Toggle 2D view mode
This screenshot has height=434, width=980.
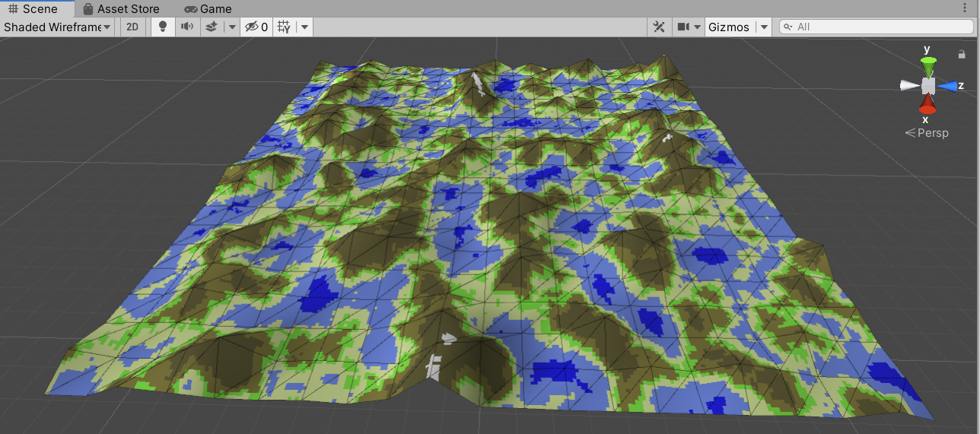132,27
